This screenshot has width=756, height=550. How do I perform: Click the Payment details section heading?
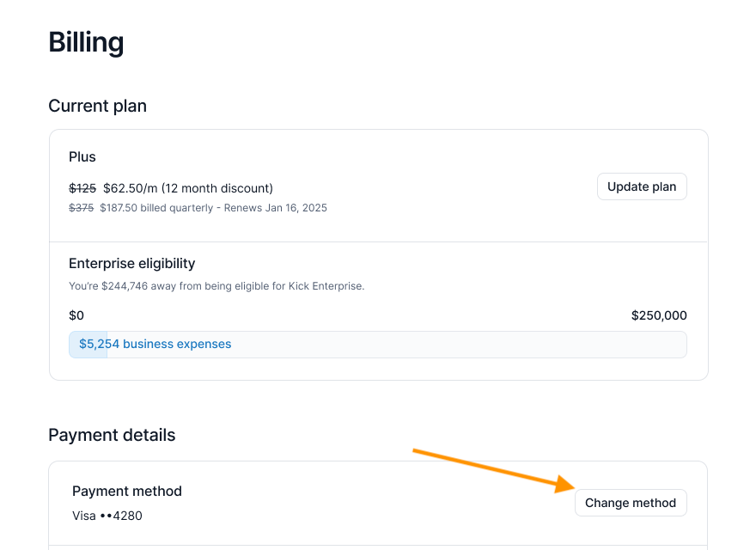tap(112, 435)
